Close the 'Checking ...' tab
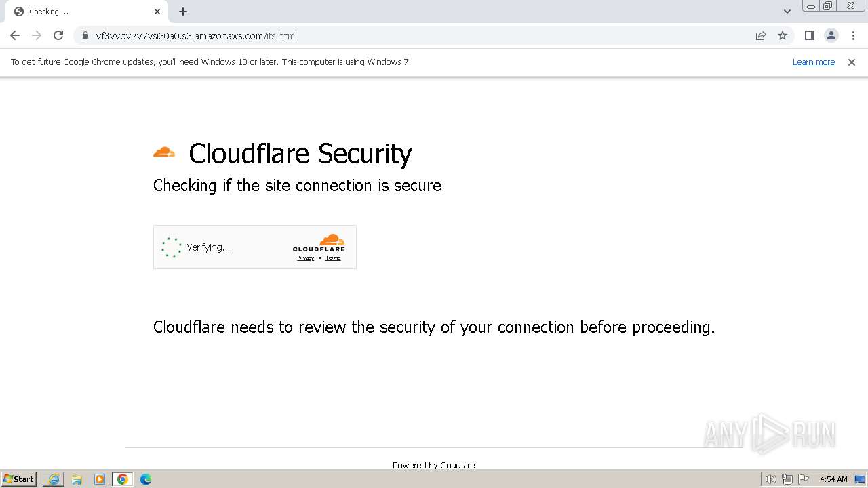868x488 pixels. [157, 12]
